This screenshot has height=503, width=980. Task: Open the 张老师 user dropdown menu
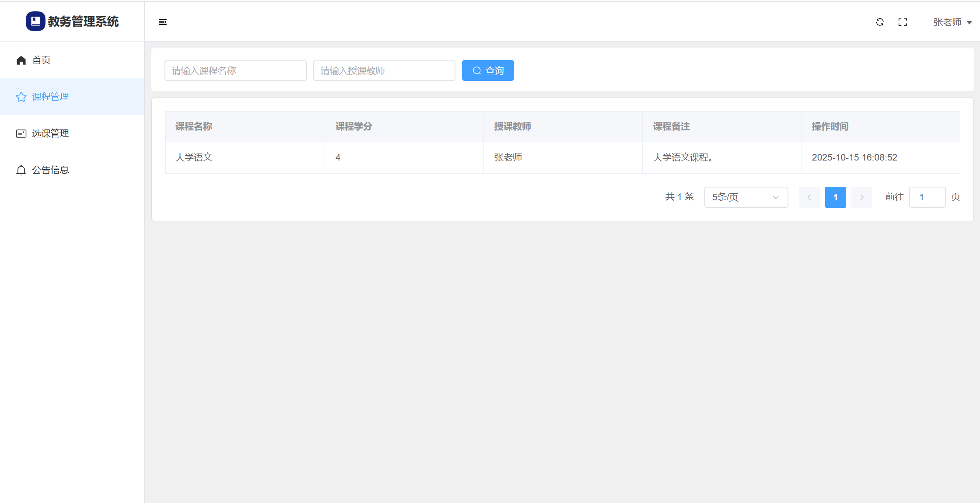[952, 22]
